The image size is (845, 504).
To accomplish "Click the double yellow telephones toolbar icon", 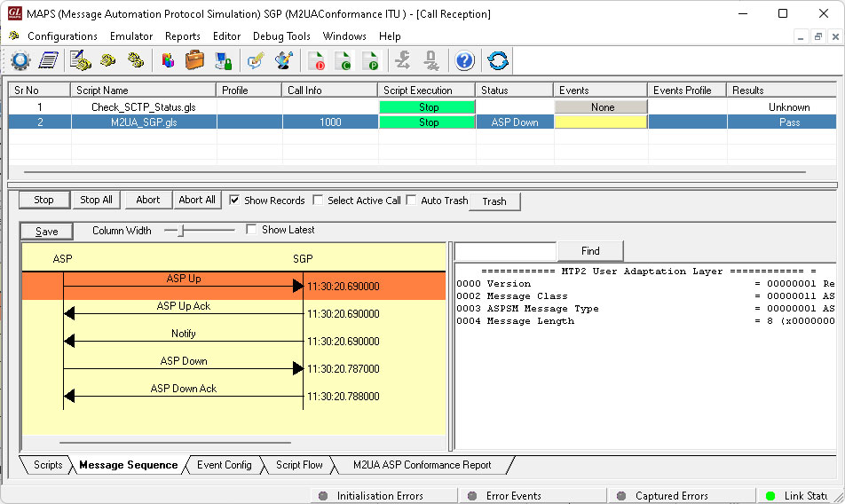I will pos(135,60).
